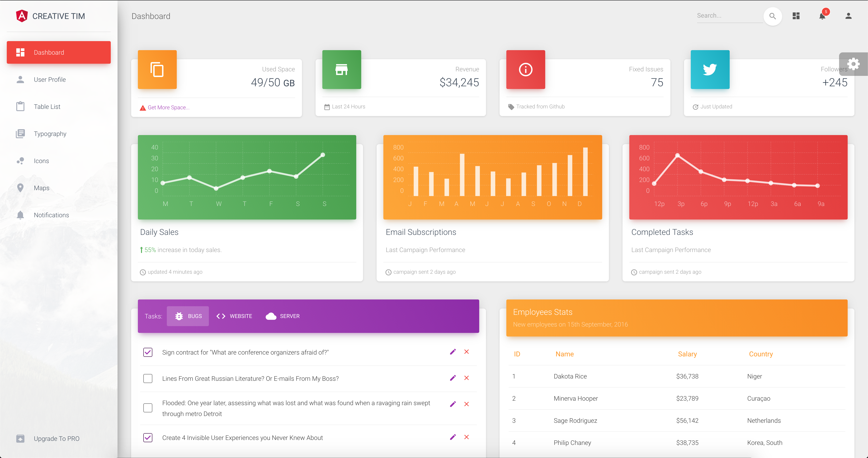This screenshot has width=868, height=458.
Task: Open the apps grid icon in top bar
Action: (796, 16)
